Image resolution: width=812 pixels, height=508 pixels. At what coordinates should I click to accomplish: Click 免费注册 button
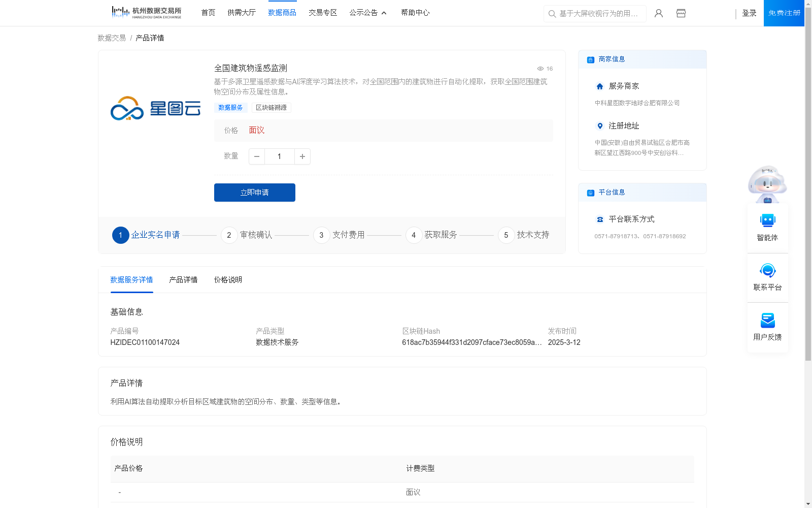[784, 13]
